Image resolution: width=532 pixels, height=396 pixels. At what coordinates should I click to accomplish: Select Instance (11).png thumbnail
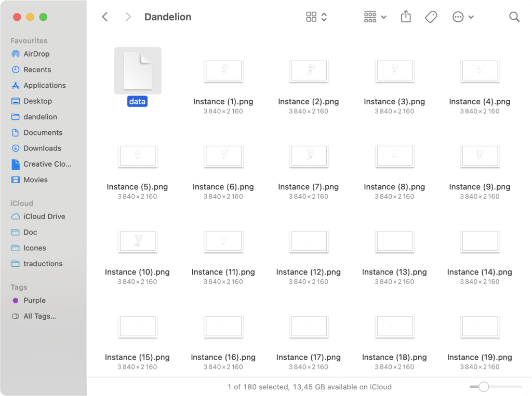(x=223, y=241)
